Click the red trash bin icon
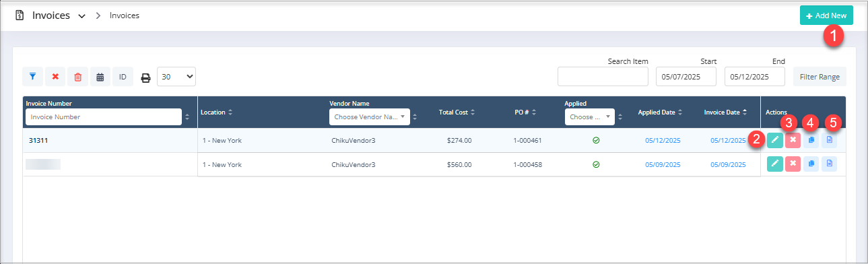 (77, 77)
